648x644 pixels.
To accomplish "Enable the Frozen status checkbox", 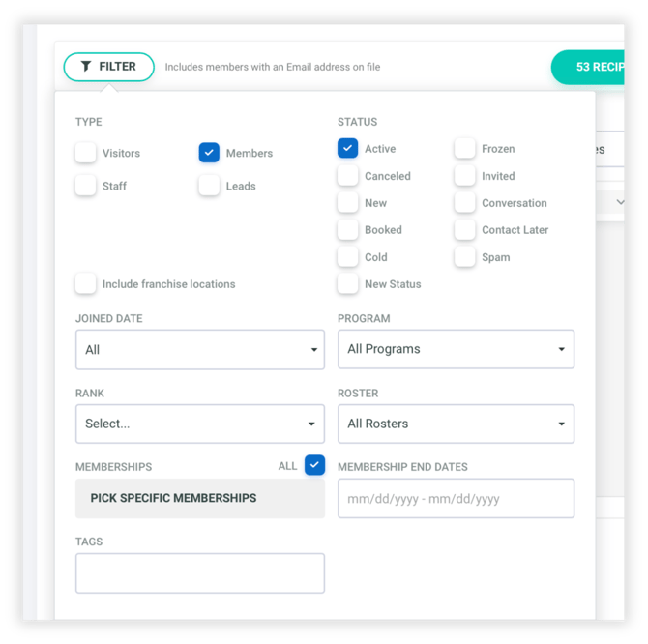I will 465,149.
